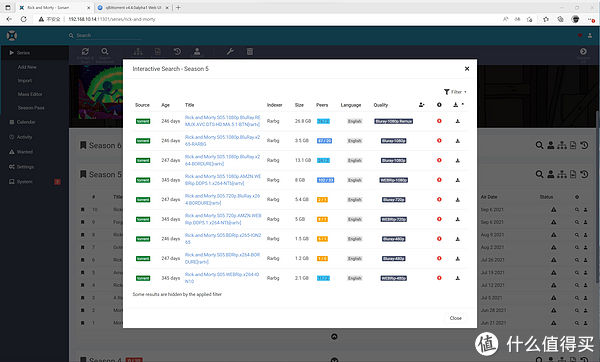The height and width of the screenshot is (362, 600).
Task: Open series History toolbar icon
Action: [177, 52]
